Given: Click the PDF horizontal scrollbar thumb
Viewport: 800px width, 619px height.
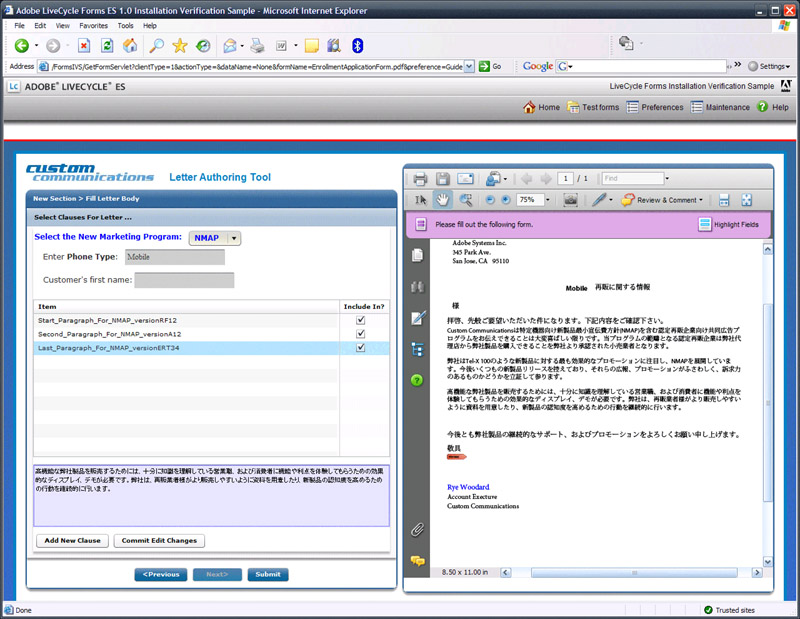Looking at the screenshot, I should [x=634, y=573].
